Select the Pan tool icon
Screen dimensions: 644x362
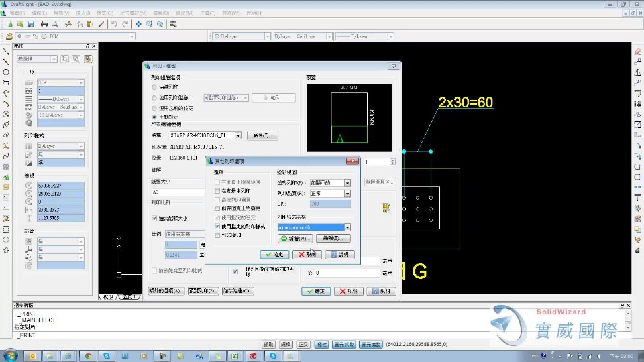139,24
